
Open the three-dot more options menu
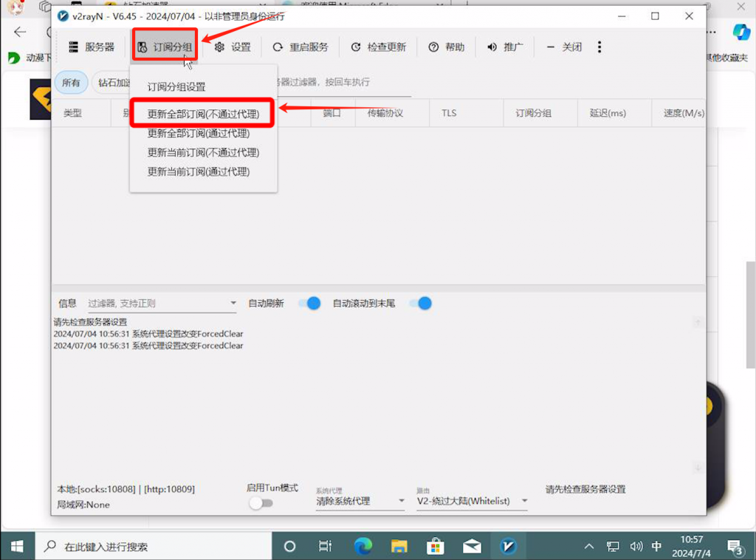pos(599,47)
